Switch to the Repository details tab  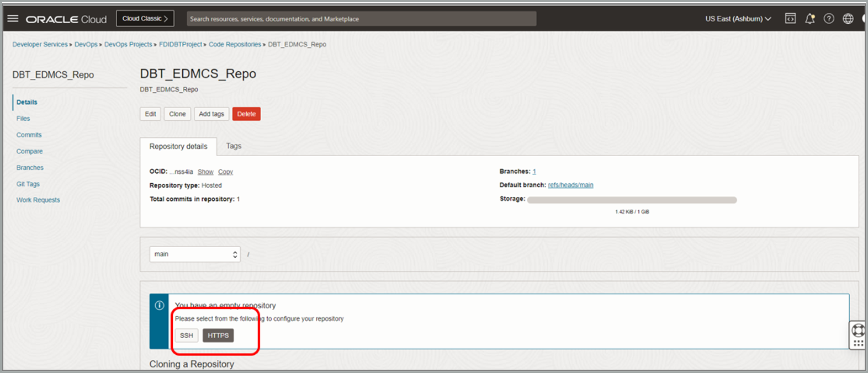178,146
